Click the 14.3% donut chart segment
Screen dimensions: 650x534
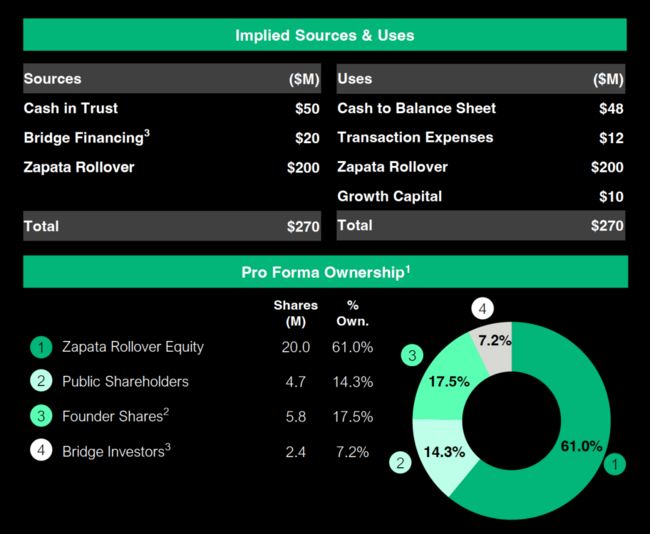click(446, 454)
